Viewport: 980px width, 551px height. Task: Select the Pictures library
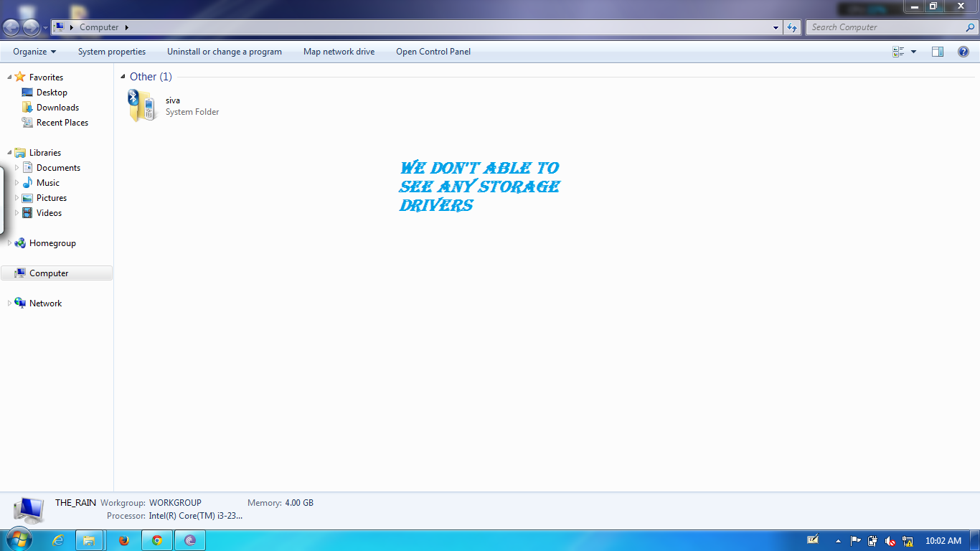(52, 198)
